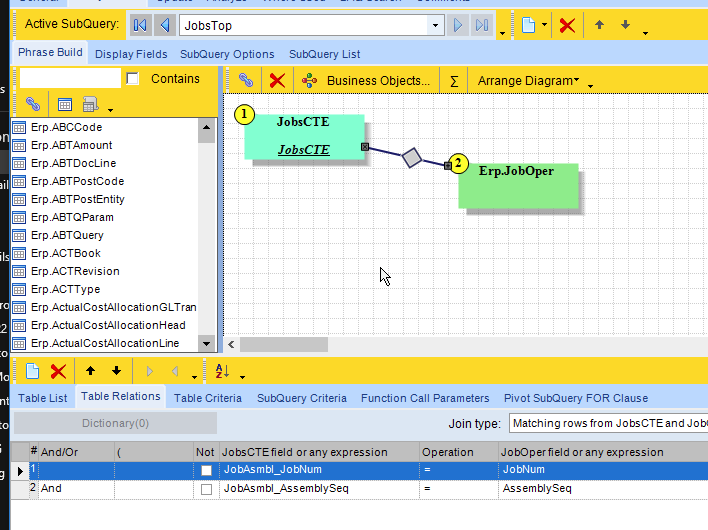Image resolution: width=708 pixels, height=530 pixels.
Task: Select the Erp.JobOper table box
Action: click(x=518, y=186)
